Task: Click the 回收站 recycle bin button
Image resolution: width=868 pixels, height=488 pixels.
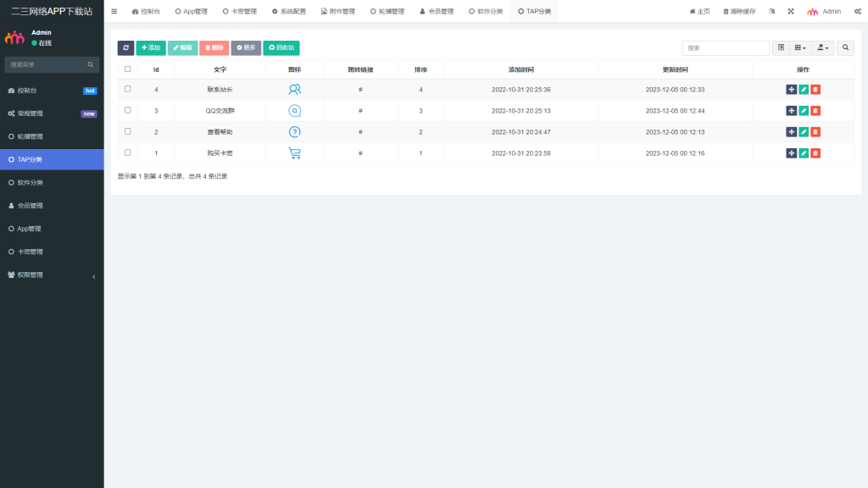Action: click(281, 48)
